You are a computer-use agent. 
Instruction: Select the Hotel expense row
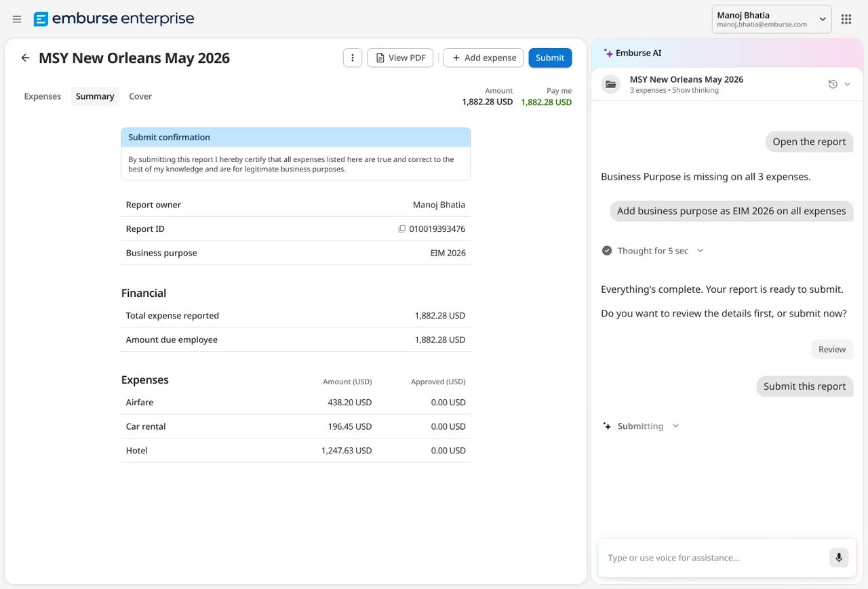296,451
